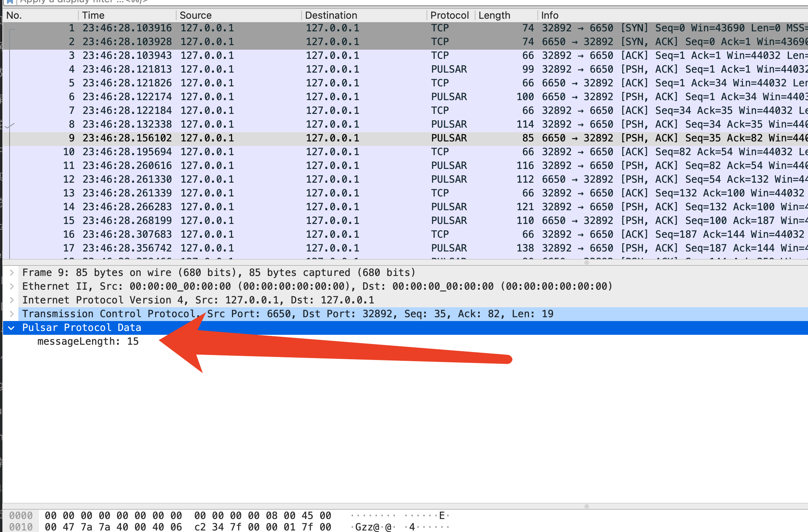Viewport: 808px width, 532px height.
Task: Expand Transmission Control Protocol node
Action: tap(12, 314)
